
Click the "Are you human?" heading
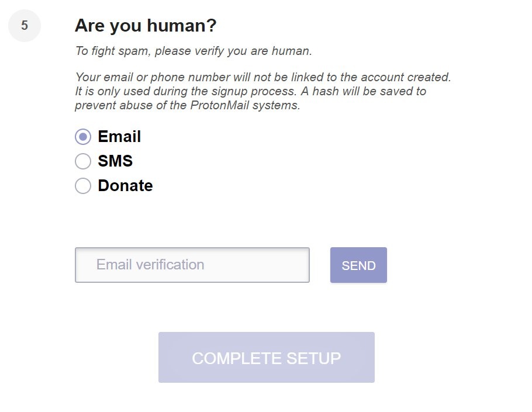click(146, 26)
